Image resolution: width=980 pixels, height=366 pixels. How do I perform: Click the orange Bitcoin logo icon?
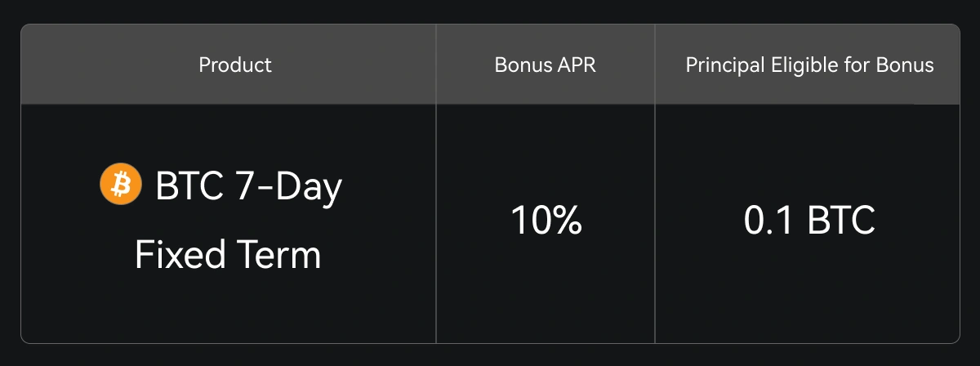(121, 185)
